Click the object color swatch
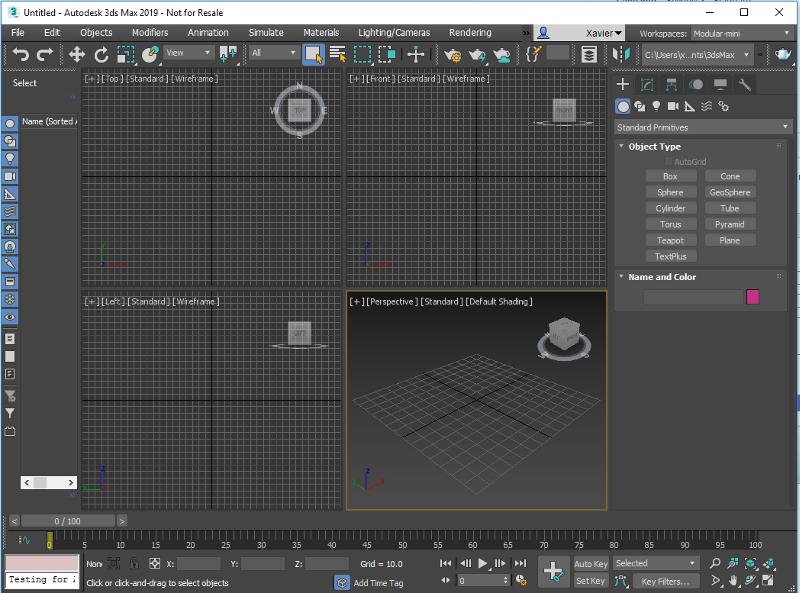 pyautogui.click(x=751, y=297)
